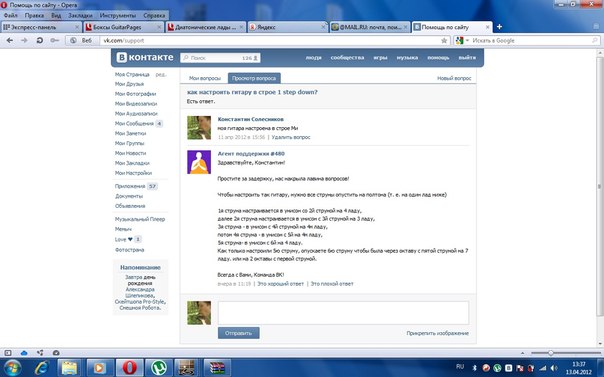Open the Инструменты menu
The image size is (604, 377).
coord(117,15)
